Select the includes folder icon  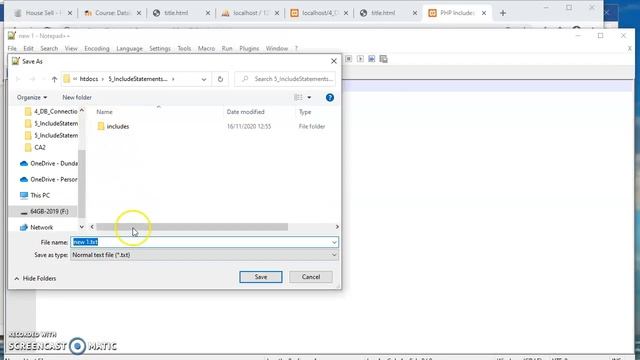point(101,127)
